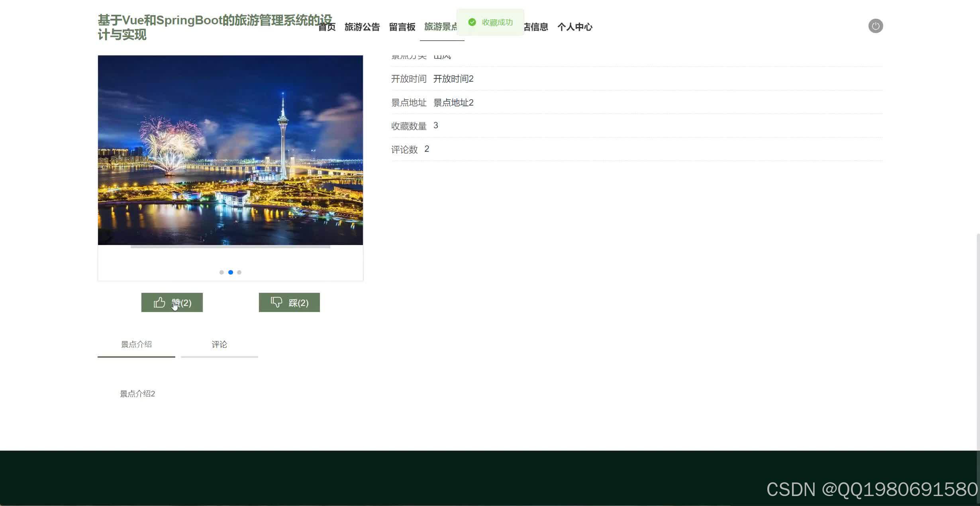Click the 踩(2) dislike button

point(289,302)
